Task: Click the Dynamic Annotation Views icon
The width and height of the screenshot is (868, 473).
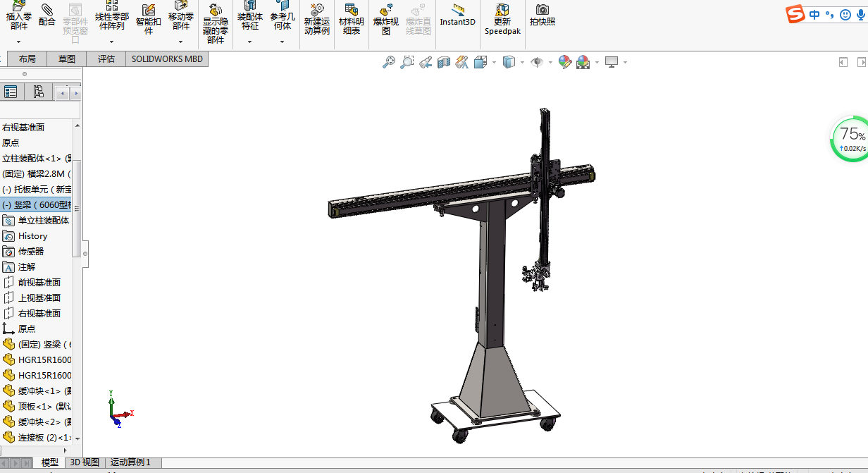Action: (462, 62)
